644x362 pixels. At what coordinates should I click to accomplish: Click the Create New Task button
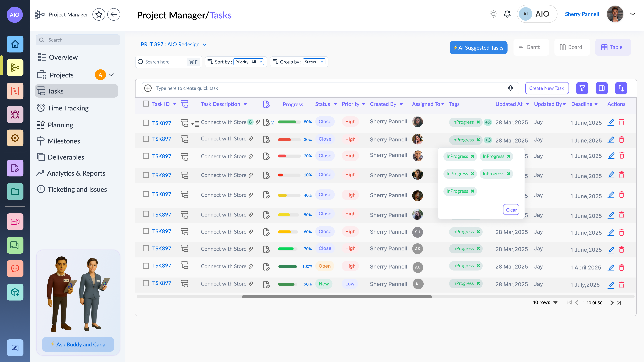[x=547, y=88]
